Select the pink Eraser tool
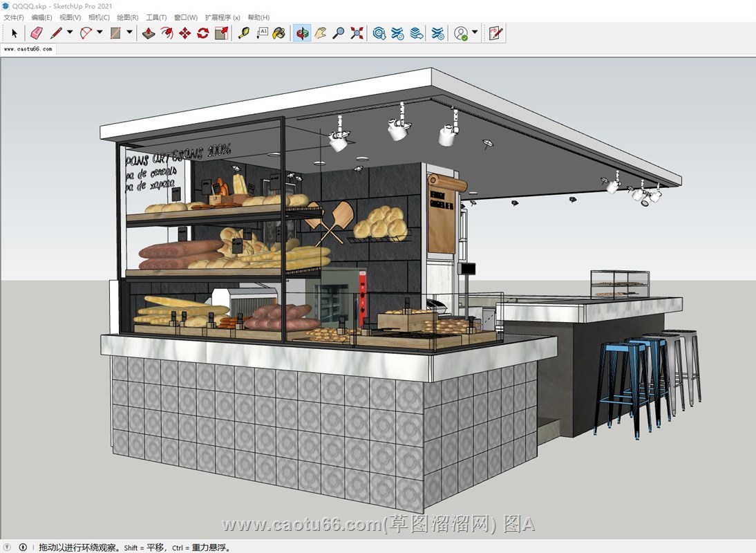Image resolution: width=756 pixels, height=553 pixels. tap(37, 32)
